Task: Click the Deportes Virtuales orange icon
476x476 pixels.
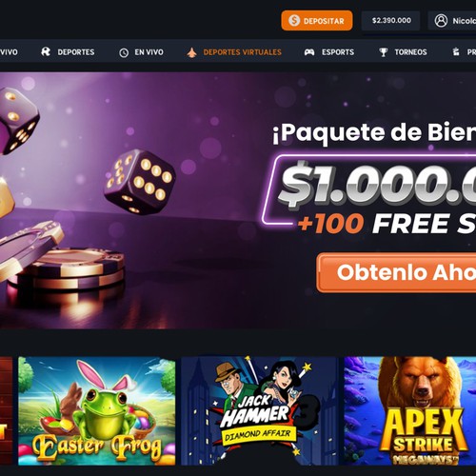Action: 191,52
